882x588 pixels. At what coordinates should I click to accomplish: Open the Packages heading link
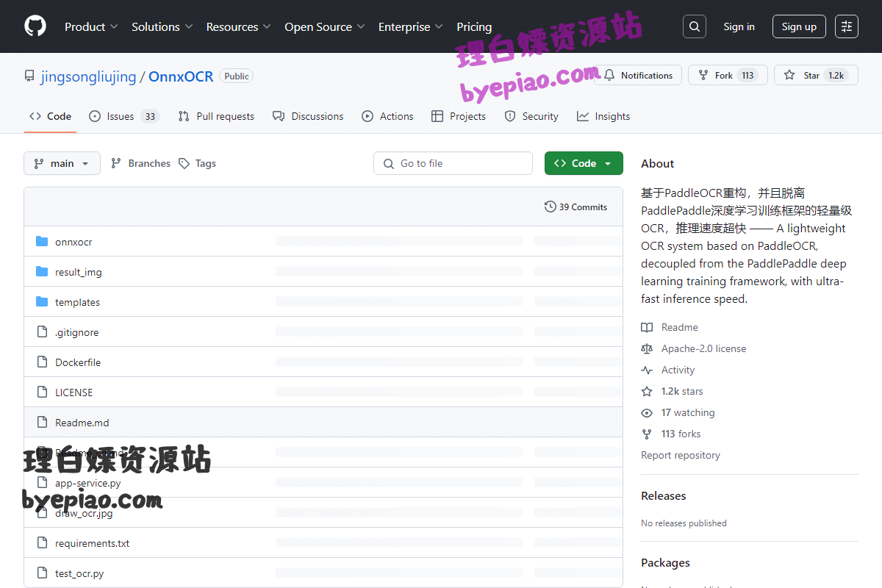[x=665, y=562]
